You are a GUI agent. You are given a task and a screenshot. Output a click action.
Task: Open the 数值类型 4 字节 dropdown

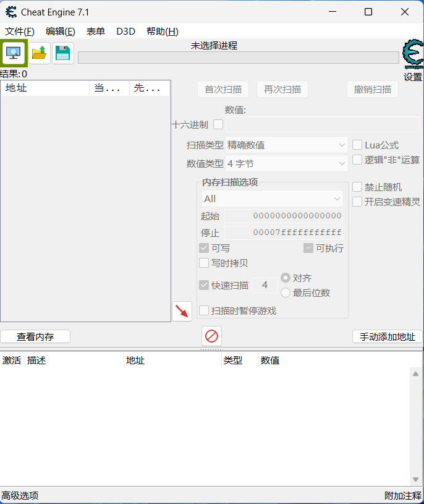287,164
